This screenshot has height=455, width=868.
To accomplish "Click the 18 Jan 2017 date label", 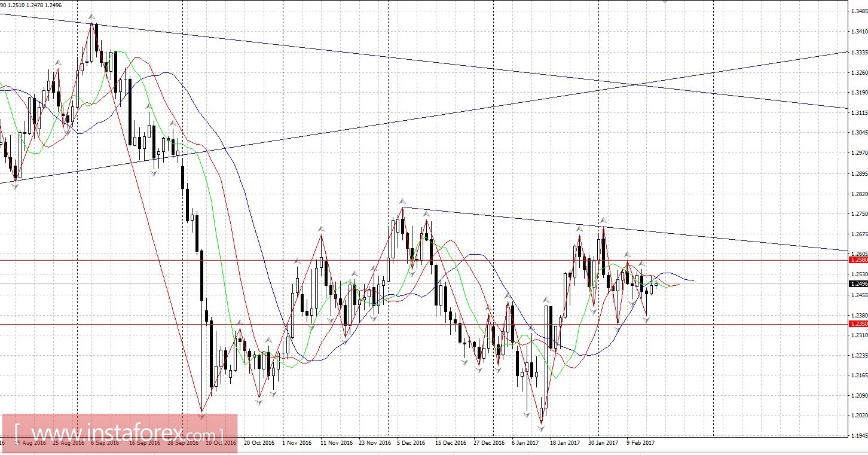I will (x=564, y=444).
